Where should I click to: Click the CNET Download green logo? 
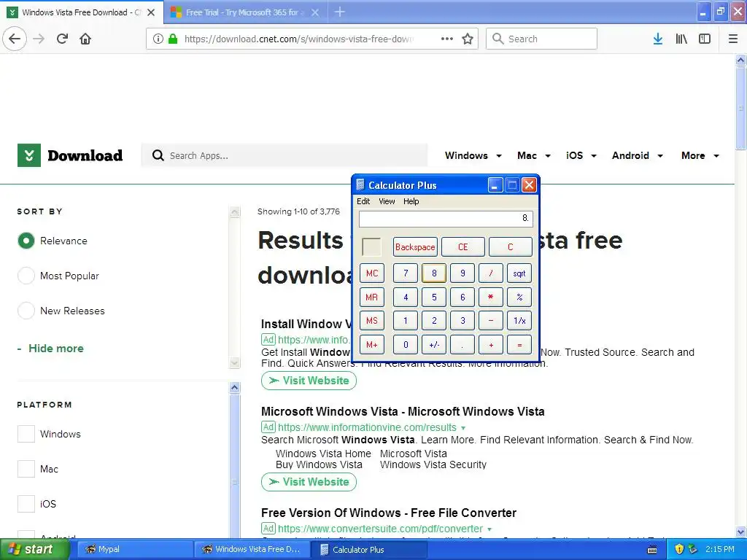pos(29,155)
